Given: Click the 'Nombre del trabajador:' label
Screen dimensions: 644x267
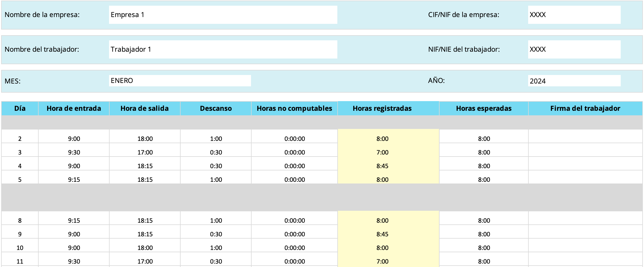Looking at the screenshot, I should [x=42, y=49].
